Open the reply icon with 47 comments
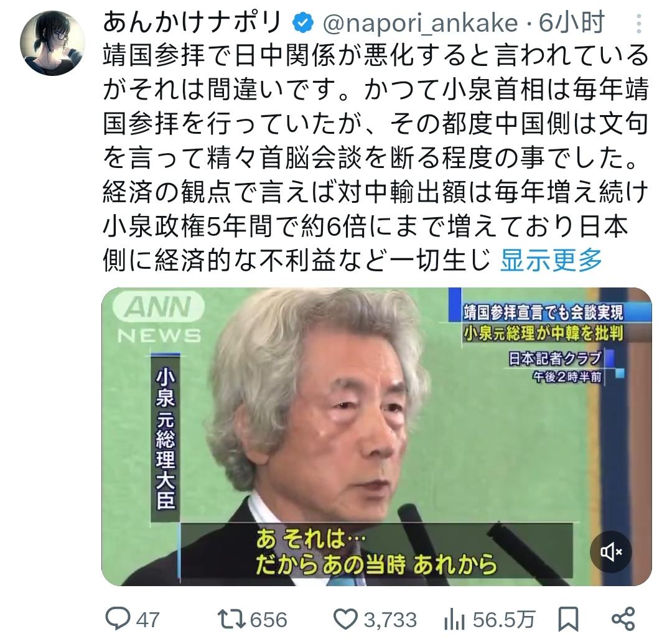Screen dimensions: 672x644 coord(118,618)
